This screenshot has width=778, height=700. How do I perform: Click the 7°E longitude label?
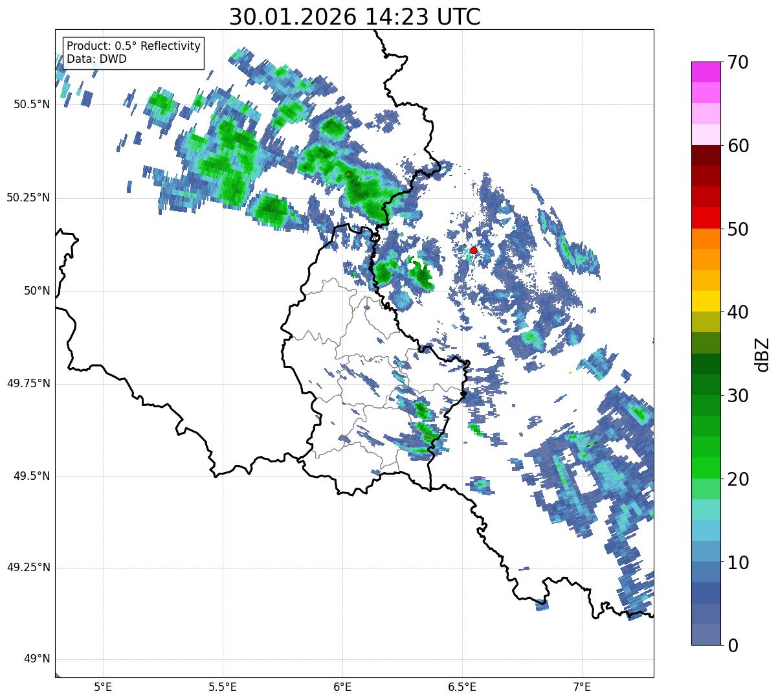click(x=582, y=686)
